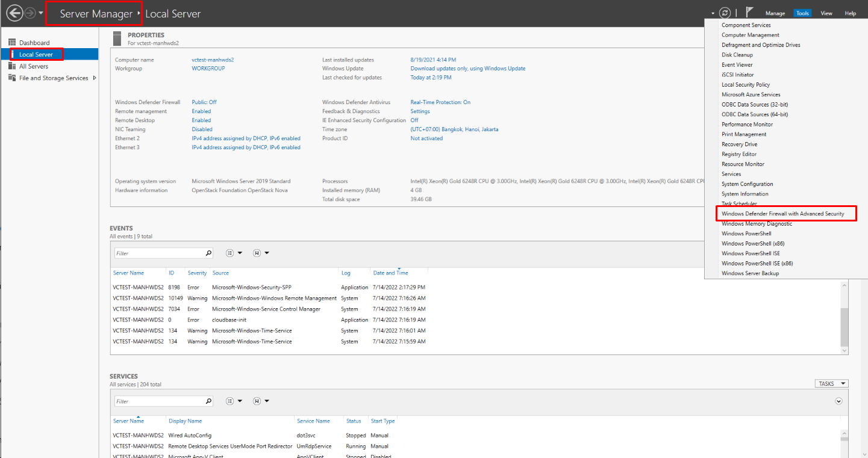Click Remote Desktop Enabled link

pyautogui.click(x=201, y=120)
